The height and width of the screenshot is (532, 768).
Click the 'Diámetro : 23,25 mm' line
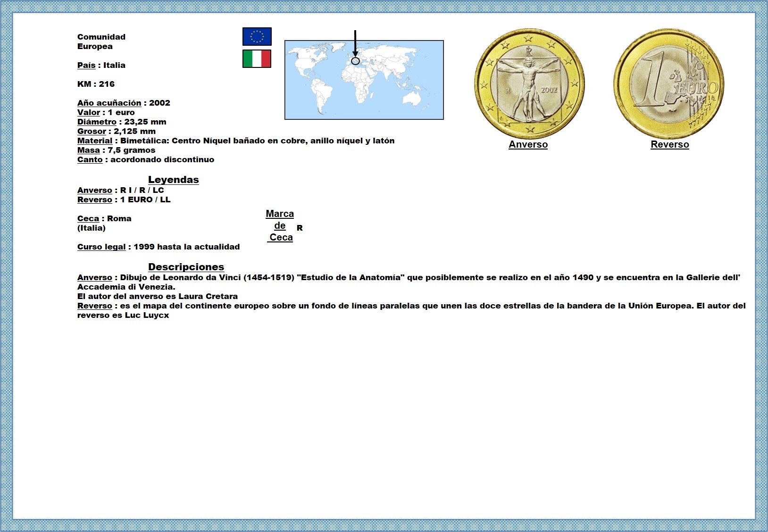(122, 122)
